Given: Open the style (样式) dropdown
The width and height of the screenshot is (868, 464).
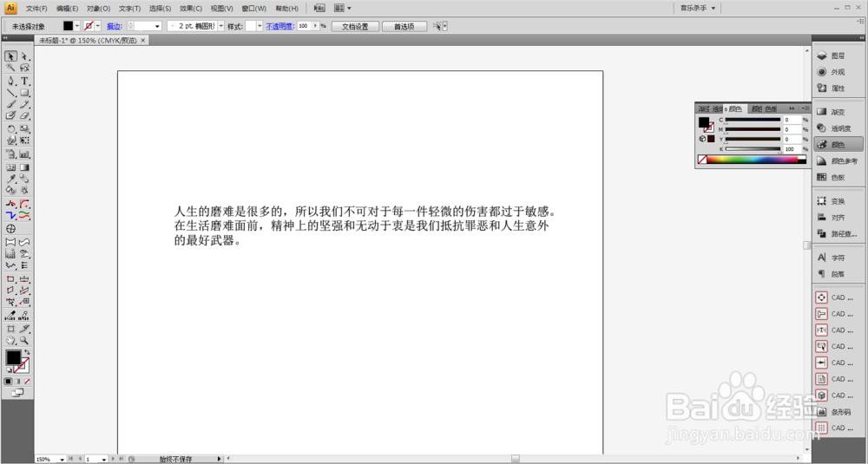Looking at the screenshot, I should [260, 26].
